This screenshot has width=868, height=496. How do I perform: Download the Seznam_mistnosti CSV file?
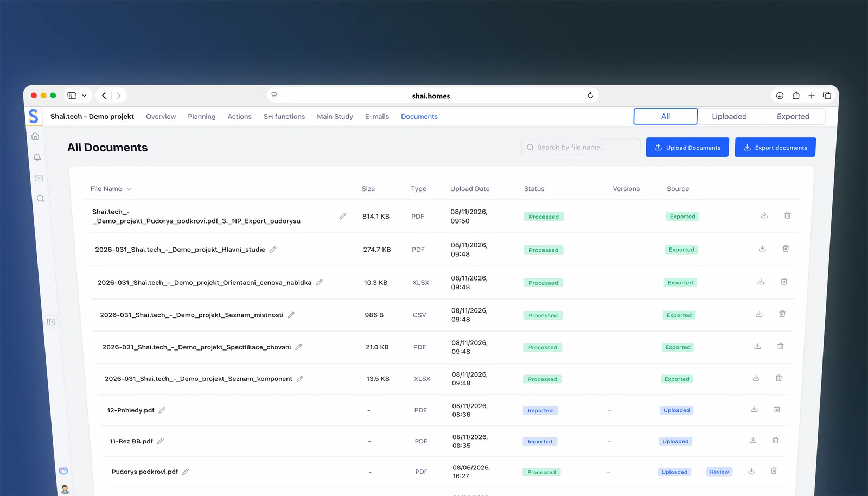coord(759,314)
